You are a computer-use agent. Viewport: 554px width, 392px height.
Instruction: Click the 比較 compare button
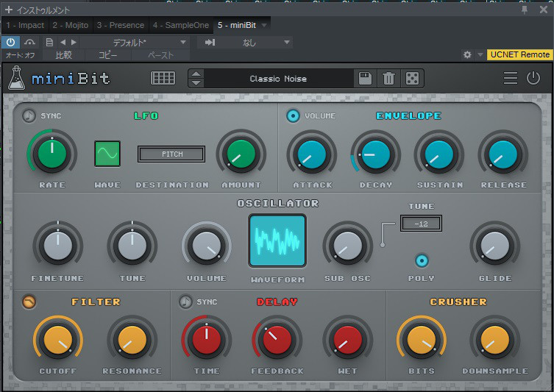click(x=63, y=55)
